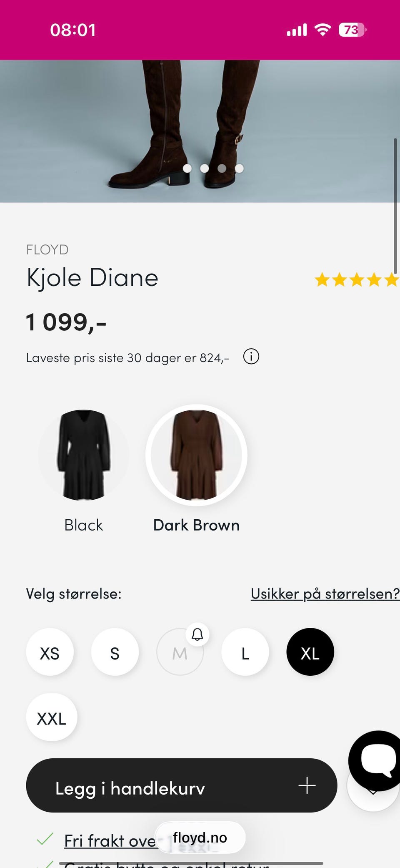This screenshot has height=868, width=400.
Task: Tap the notify bell on size M
Action: click(x=197, y=634)
